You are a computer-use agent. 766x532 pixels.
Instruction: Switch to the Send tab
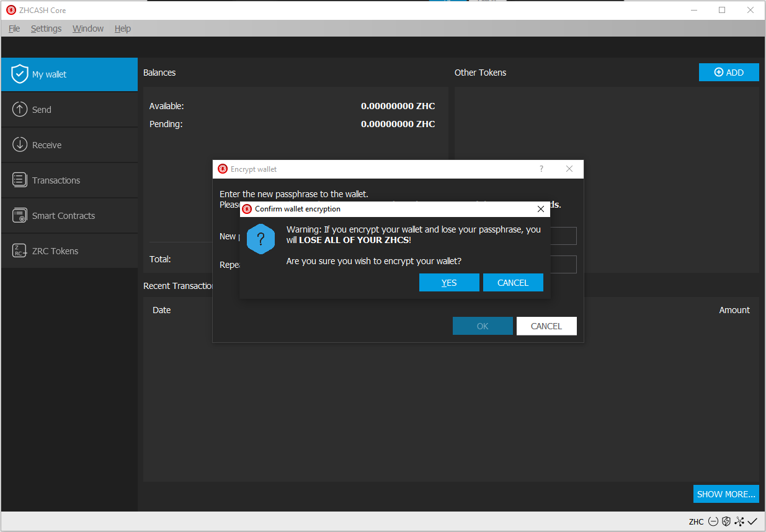click(69, 110)
